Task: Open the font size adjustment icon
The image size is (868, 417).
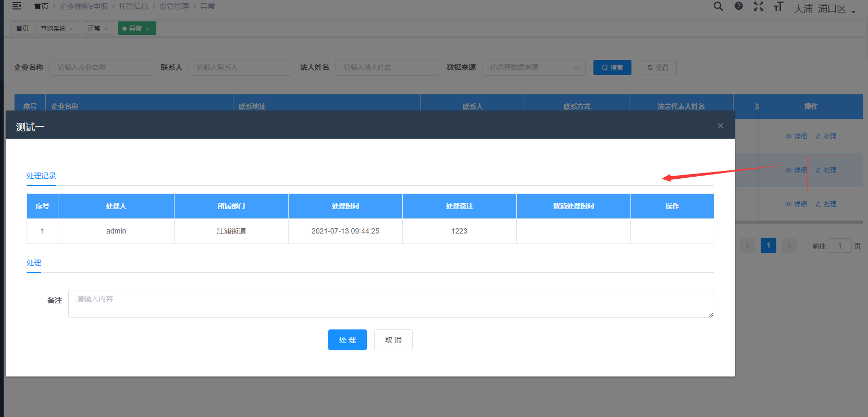Action: [778, 6]
